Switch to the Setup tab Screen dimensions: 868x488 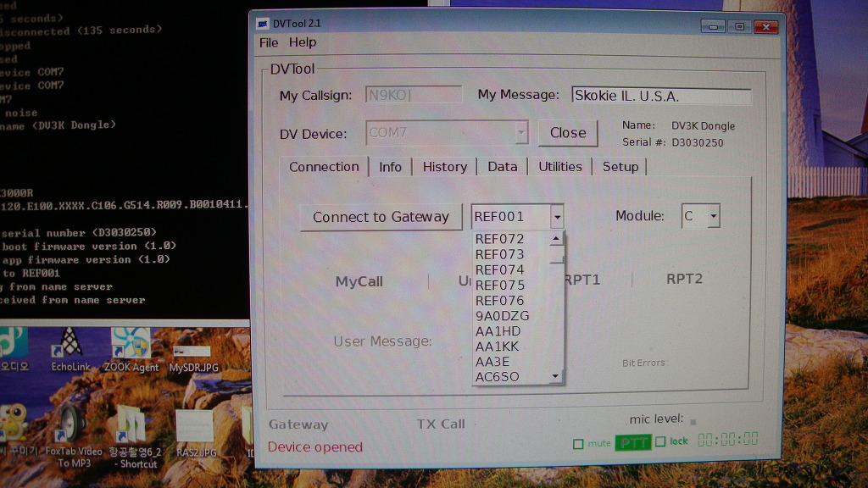point(620,166)
